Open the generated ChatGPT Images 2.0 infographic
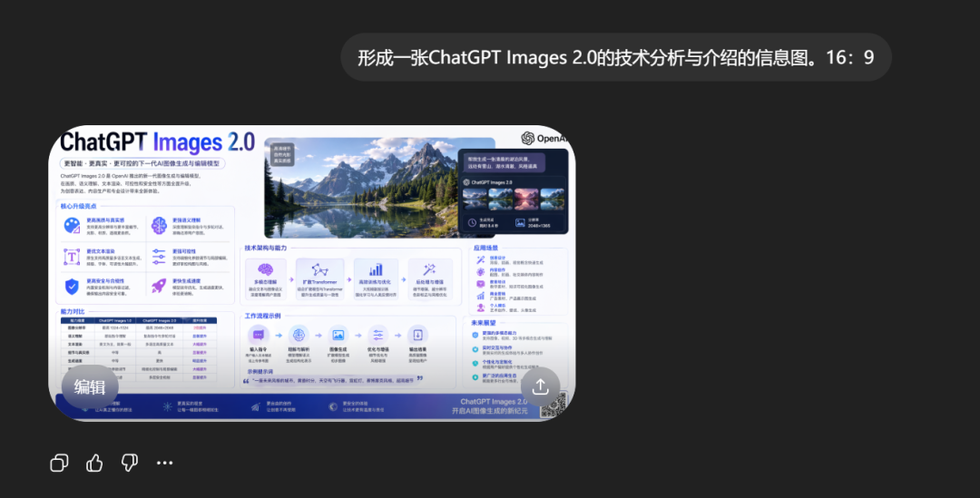Image resolution: width=980 pixels, height=498 pixels. tap(312, 273)
